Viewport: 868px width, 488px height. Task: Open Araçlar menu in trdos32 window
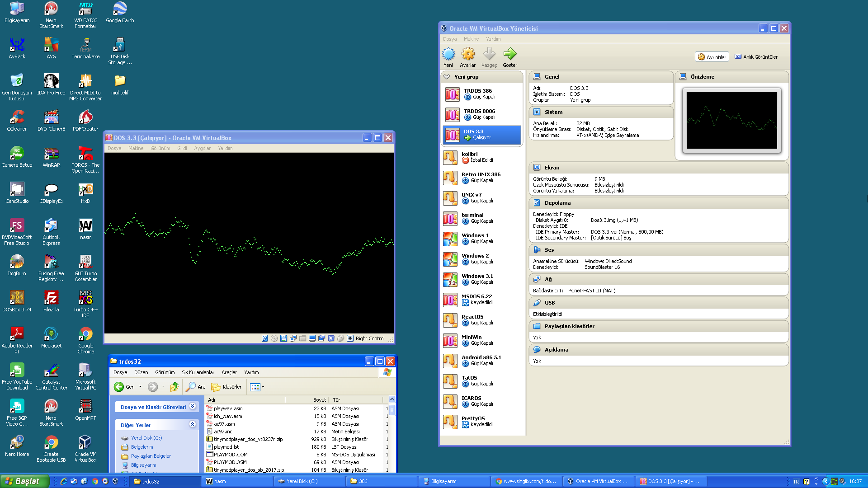[x=229, y=372]
